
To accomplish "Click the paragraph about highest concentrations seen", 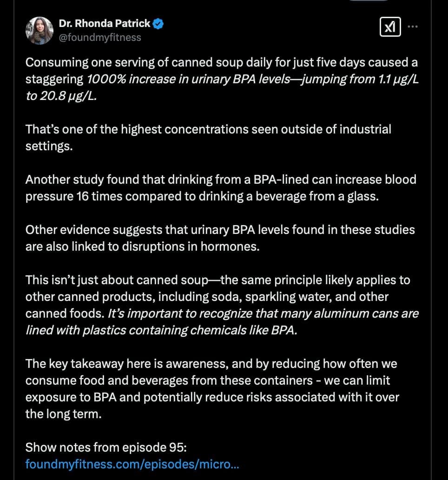I will point(208,138).
